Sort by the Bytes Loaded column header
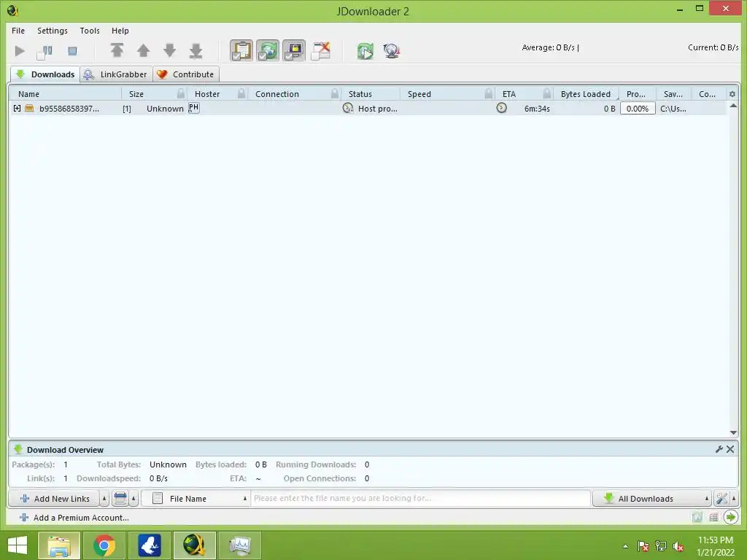The height and width of the screenshot is (560, 747). tap(586, 94)
